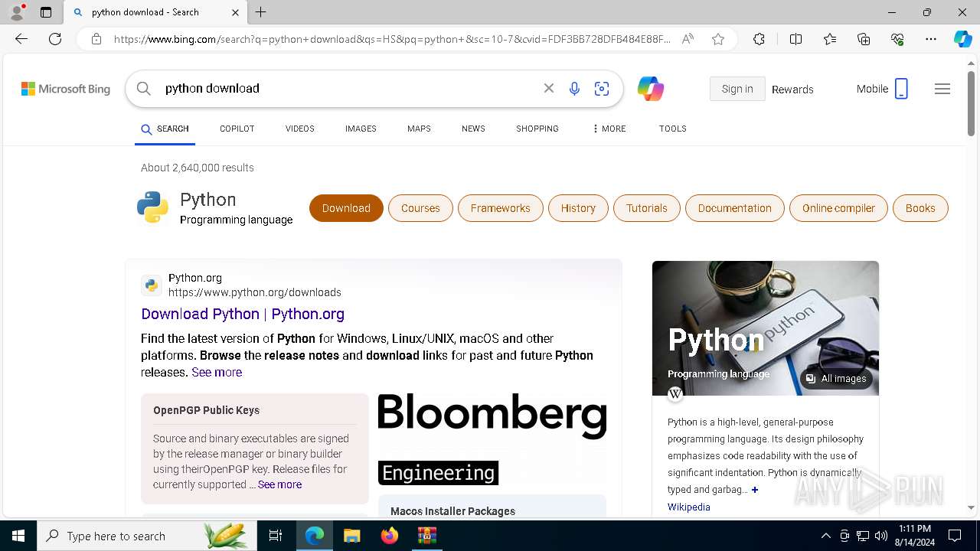Select the Books chip
This screenshot has width=980, height=551.
920,208
